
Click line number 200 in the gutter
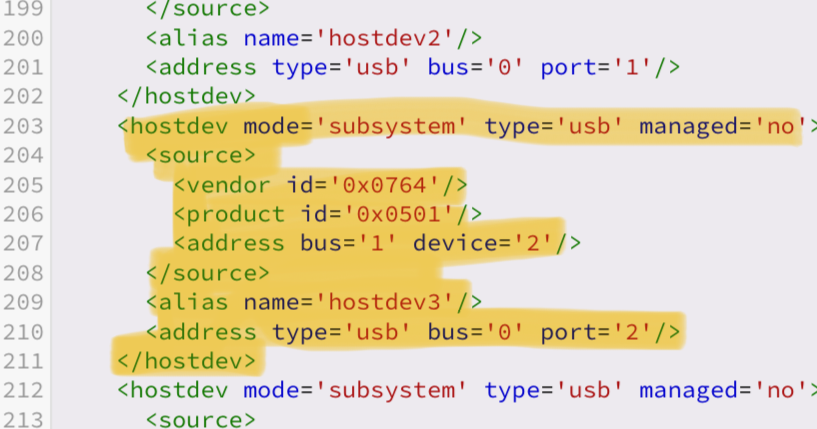(x=23, y=38)
